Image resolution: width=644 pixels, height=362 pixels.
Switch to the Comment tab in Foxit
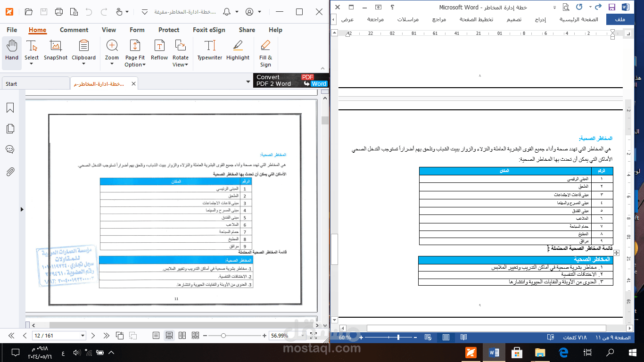[74, 30]
